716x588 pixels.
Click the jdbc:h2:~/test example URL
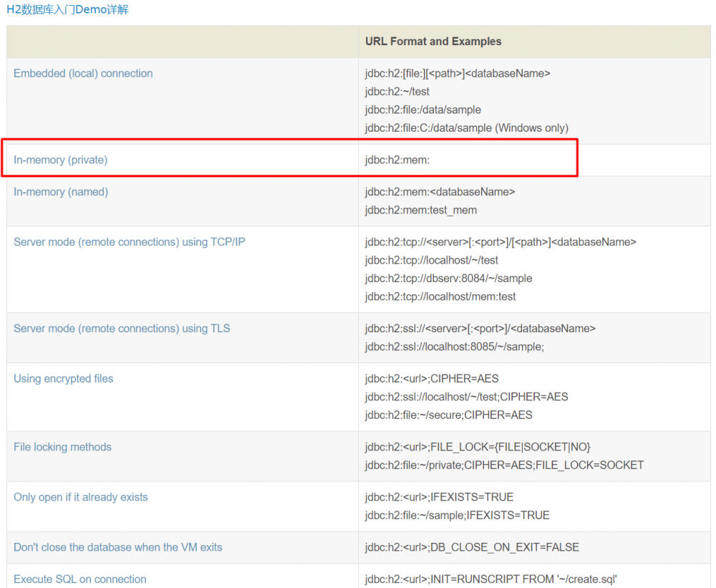pos(397,92)
